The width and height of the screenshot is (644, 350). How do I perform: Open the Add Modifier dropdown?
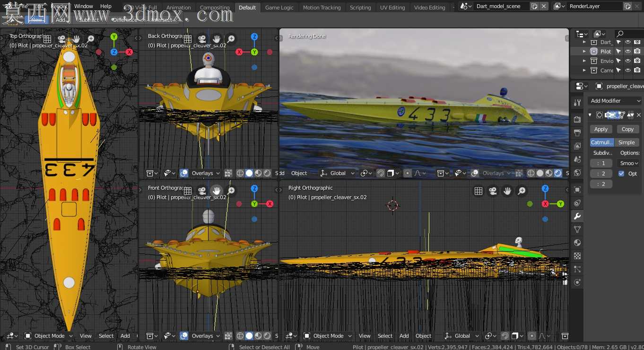point(615,101)
